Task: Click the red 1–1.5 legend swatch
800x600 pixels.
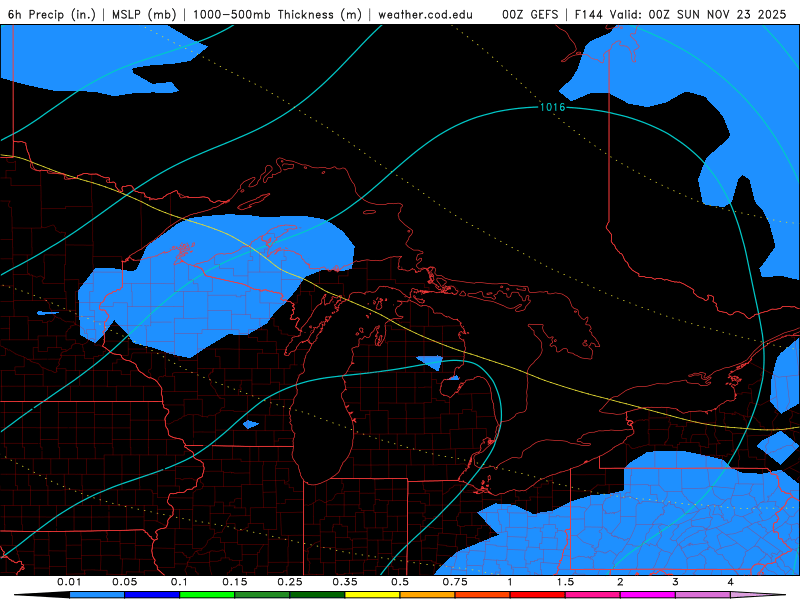Action: [x=538, y=595]
